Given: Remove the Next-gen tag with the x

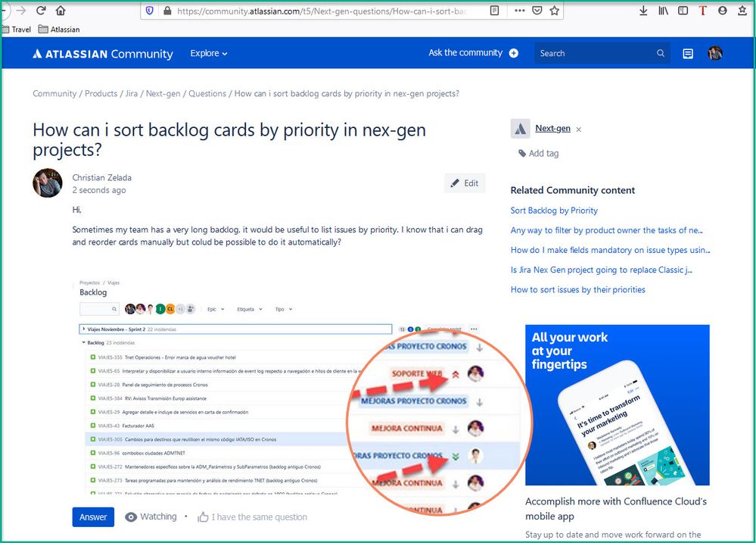Looking at the screenshot, I should pos(579,130).
